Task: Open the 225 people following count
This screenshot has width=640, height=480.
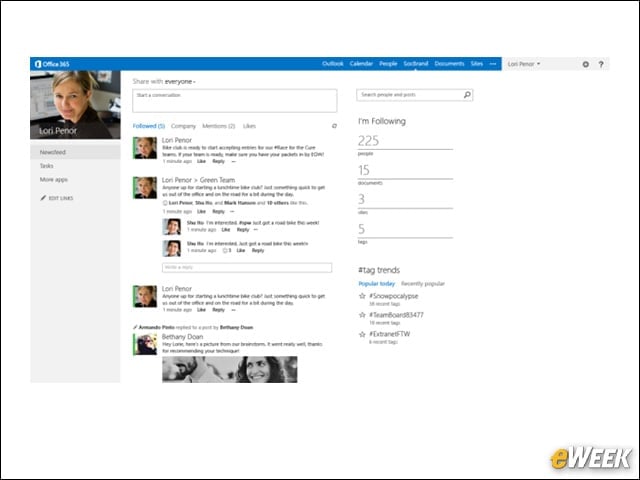Action: click(368, 141)
